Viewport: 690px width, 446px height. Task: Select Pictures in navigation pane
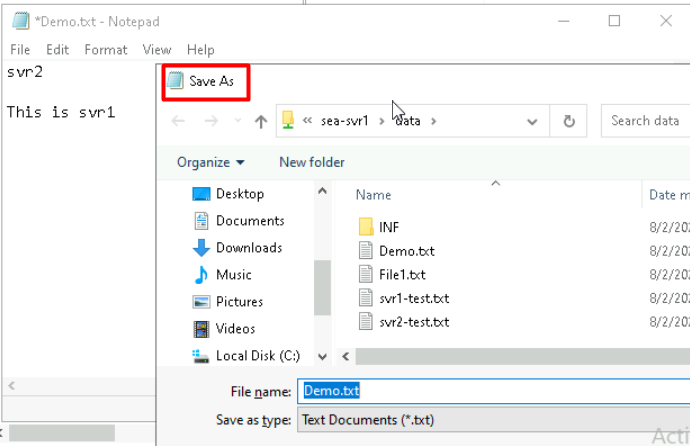point(239,302)
